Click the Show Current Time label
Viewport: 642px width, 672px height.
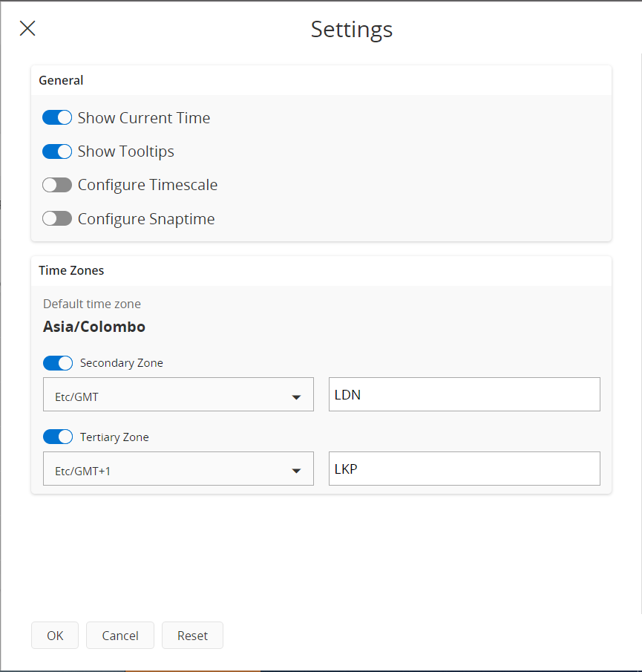[144, 118]
